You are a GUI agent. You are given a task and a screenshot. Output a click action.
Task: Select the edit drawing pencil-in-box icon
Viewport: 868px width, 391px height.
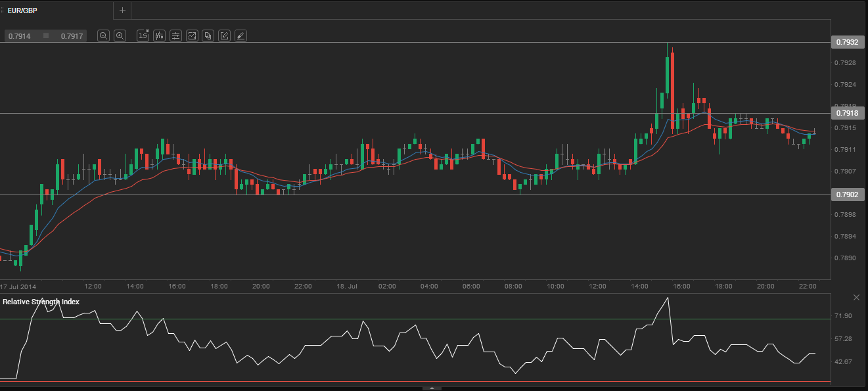click(x=224, y=36)
